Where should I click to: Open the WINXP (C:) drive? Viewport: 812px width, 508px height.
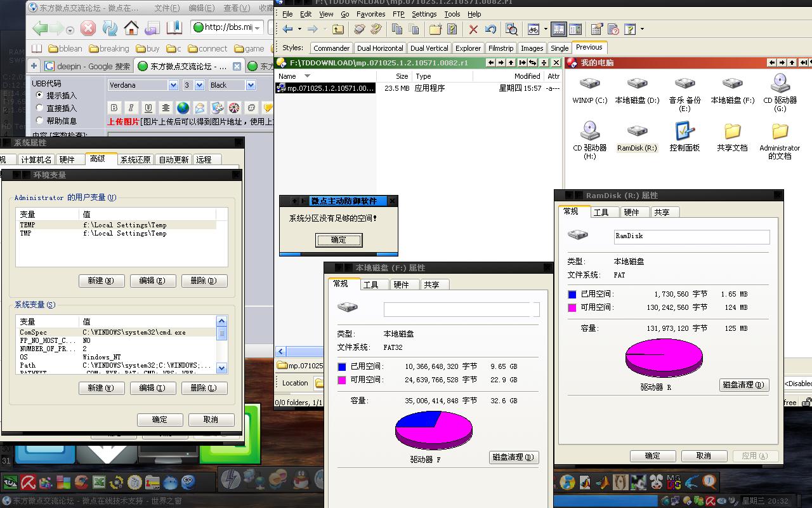(590, 90)
